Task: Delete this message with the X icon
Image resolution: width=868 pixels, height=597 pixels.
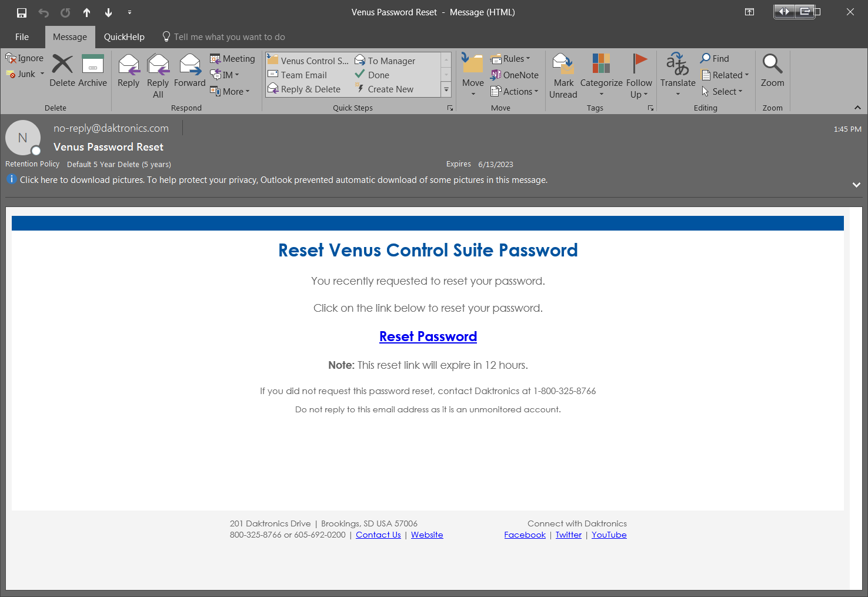Action: point(62,71)
